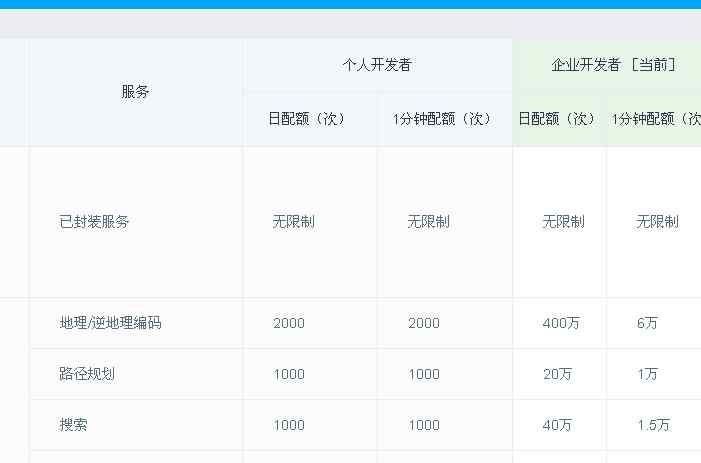Click 2000 one-minute quota for 地理/逆地理编码

424,323
